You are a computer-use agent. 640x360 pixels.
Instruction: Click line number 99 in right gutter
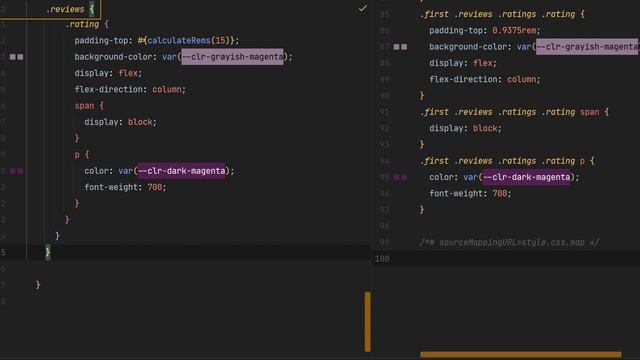pyautogui.click(x=384, y=242)
